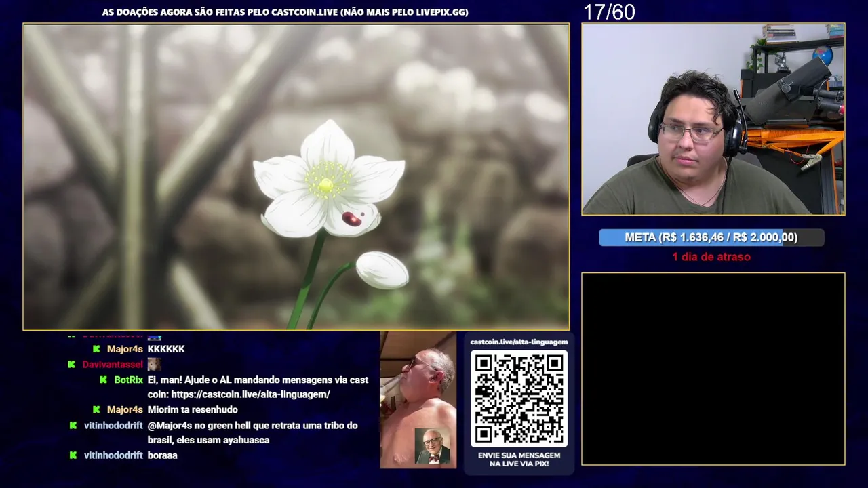Click the Kick badge beside BotRix

pyautogui.click(x=103, y=380)
